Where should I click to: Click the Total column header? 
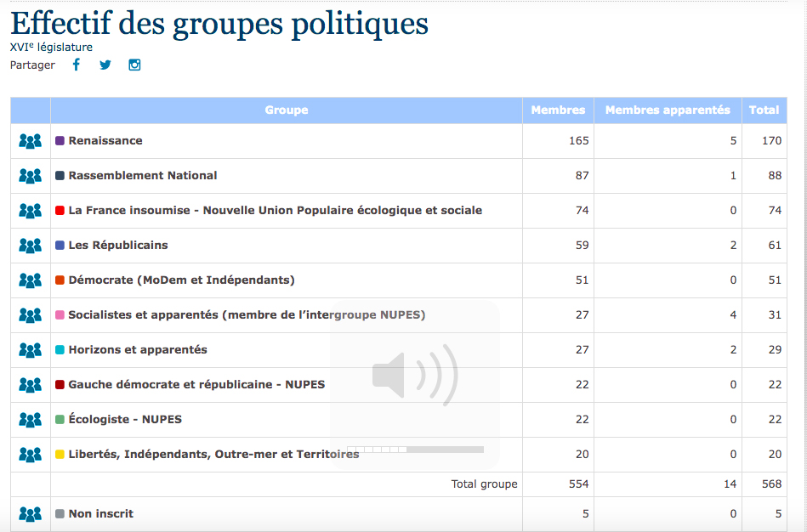pos(764,110)
